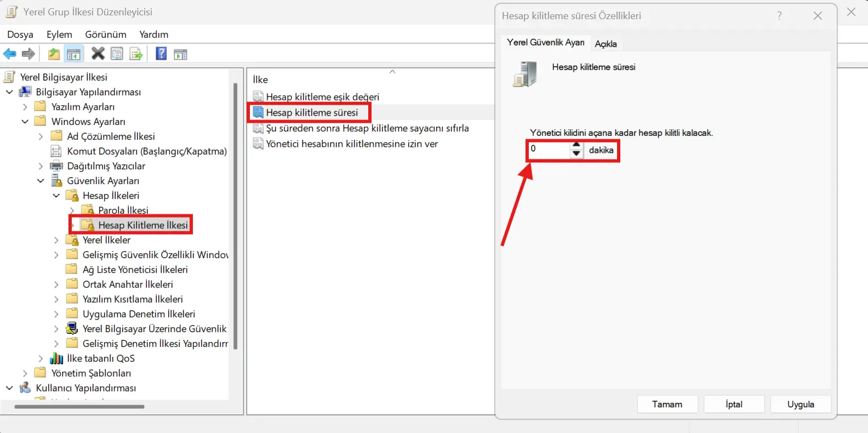This screenshot has width=868, height=433.
Task: Toggle the Show/Hide Action Pane toolbar icon
Action: (x=180, y=54)
